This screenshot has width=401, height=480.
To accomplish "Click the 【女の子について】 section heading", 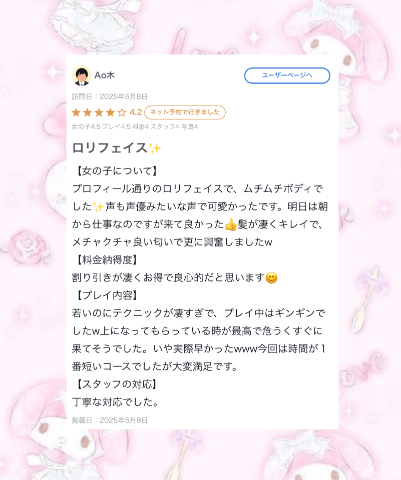I will pyautogui.click(x=116, y=171).
